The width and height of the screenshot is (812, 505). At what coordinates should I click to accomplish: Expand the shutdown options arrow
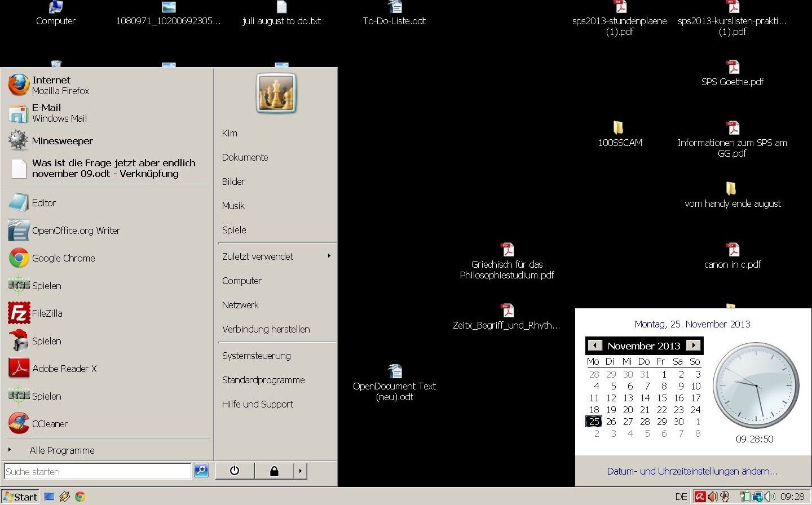pyautogui.click(x=301, y=471)
